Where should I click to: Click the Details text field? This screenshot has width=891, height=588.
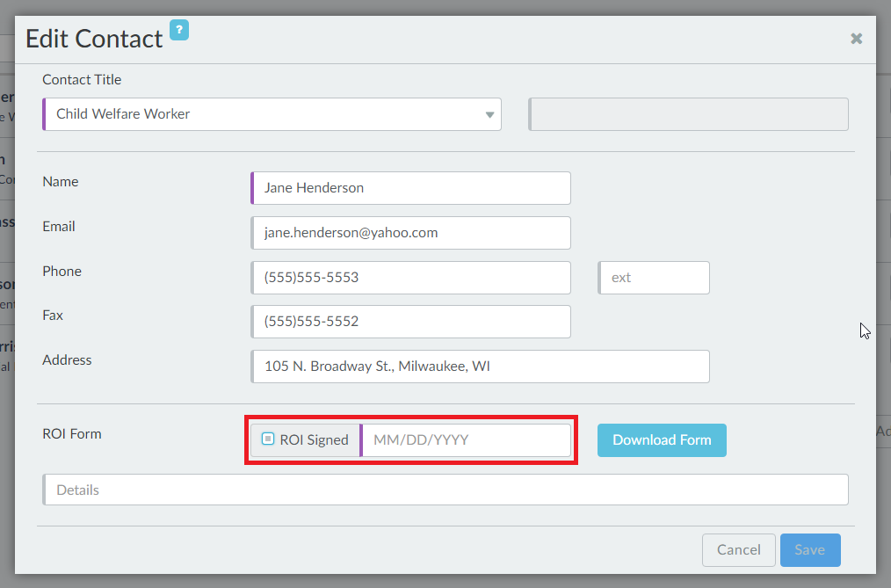coord(445,490)
